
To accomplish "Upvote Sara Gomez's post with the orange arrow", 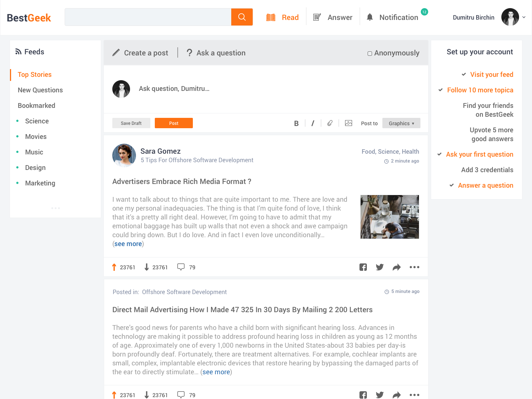I will pos(114,267).
